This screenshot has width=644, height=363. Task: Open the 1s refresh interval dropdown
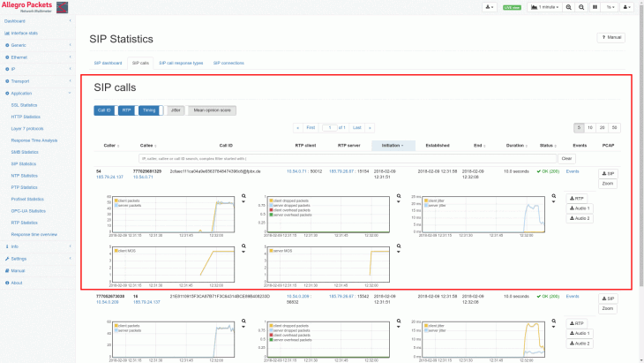tap(610, 7)
